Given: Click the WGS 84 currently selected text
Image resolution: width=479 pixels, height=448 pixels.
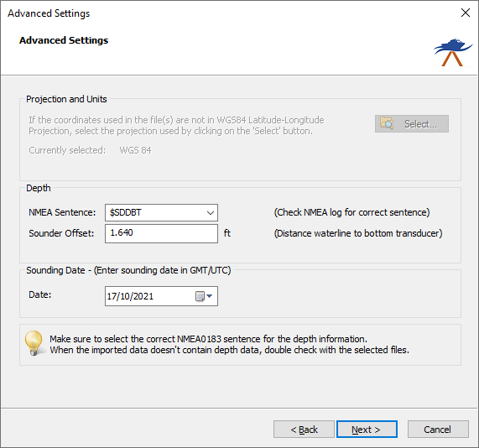Looking at the screenshot, I should pyautogui.click(x=135, y=150).
